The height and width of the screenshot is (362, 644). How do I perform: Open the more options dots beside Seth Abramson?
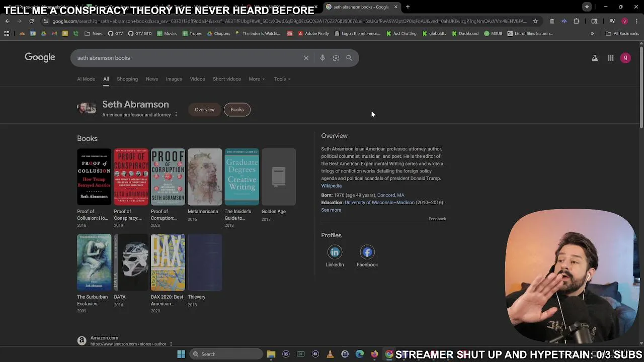tap(176, 115)
